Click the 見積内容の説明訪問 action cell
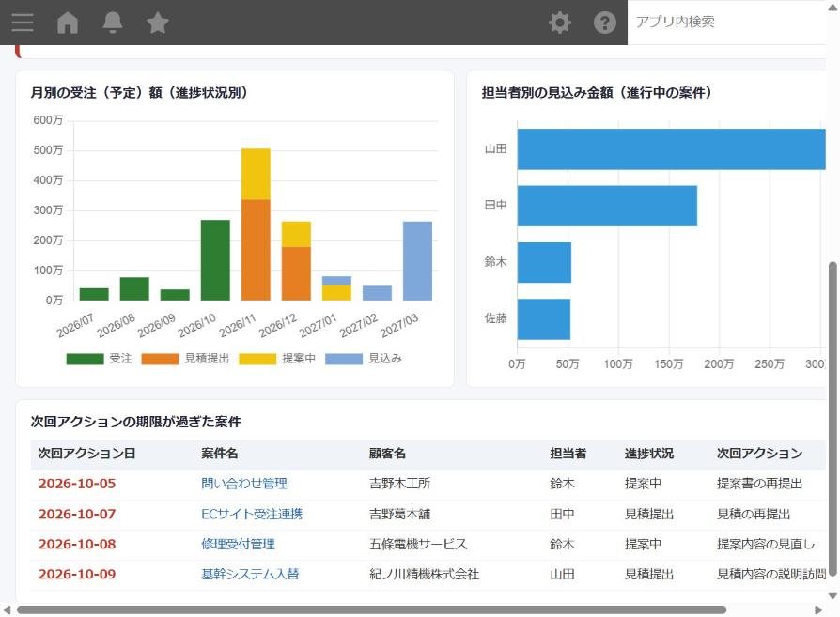This screenshot has width=840, height=617. coord(771,574)
